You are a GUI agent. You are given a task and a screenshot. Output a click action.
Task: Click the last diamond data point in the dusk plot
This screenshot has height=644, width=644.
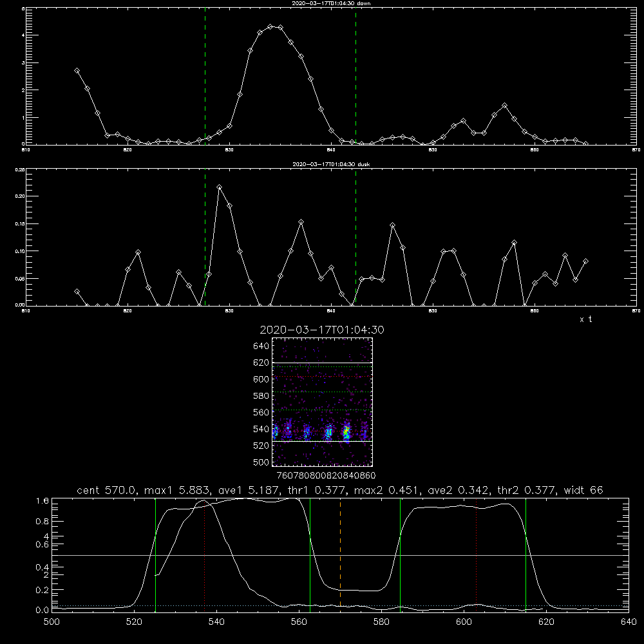(x=585, y=261)
